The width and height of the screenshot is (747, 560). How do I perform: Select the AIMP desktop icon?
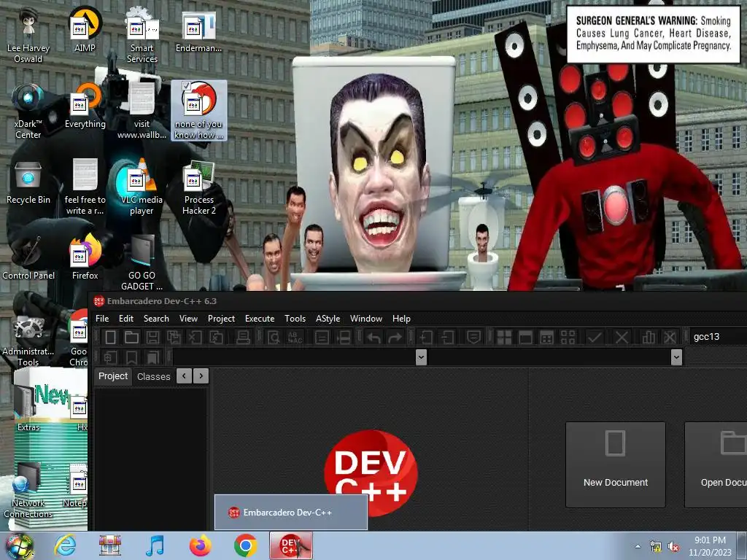point(85,29)
